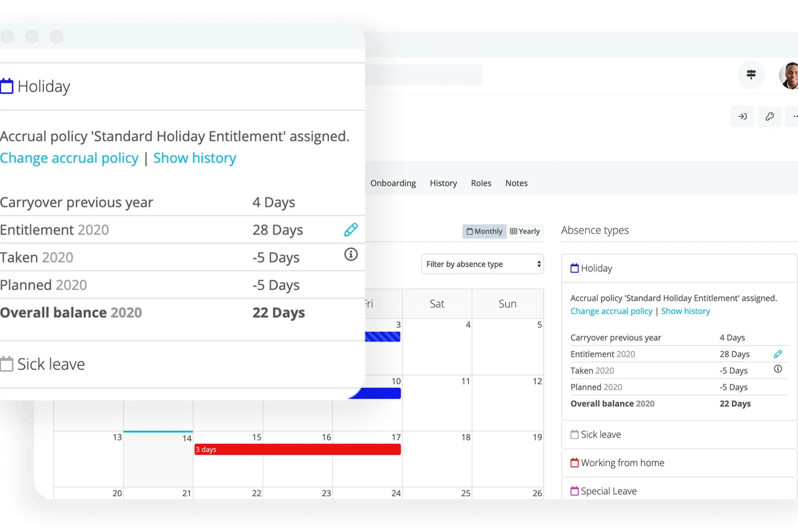Toggle to Monthly calendar view

click(482, 231)
